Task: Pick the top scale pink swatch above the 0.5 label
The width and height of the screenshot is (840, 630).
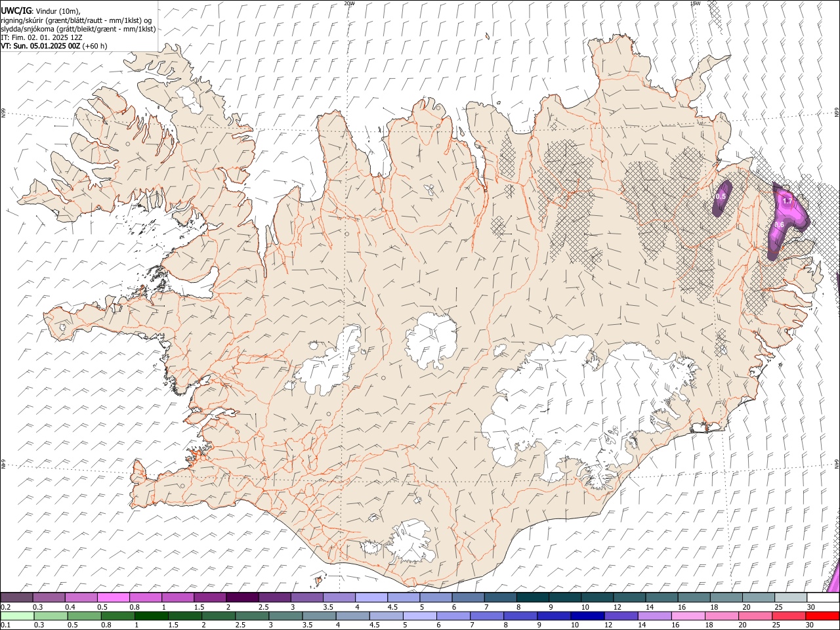Action: click(113, 598)
